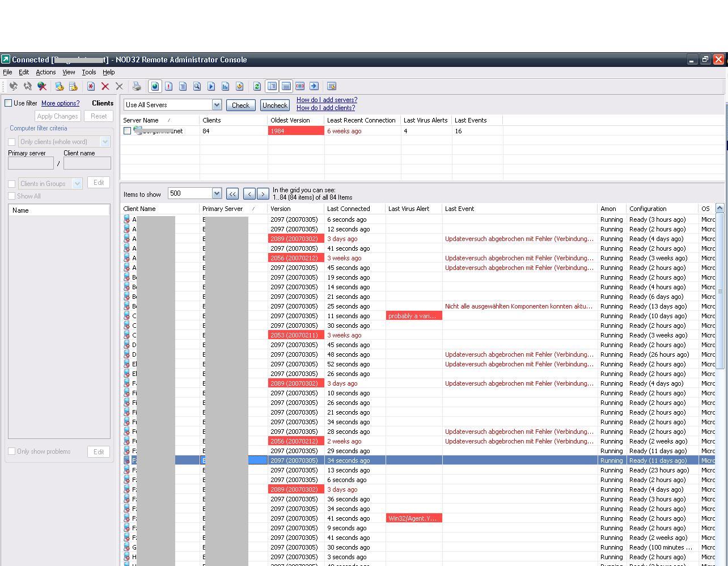This screenshot has height=566, width=728.
Task: Click the printer icon in toolbar
Action: point(137,86)
